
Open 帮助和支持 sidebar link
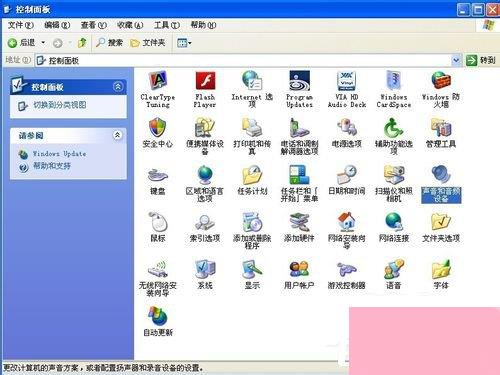click(x=52, y=166)
